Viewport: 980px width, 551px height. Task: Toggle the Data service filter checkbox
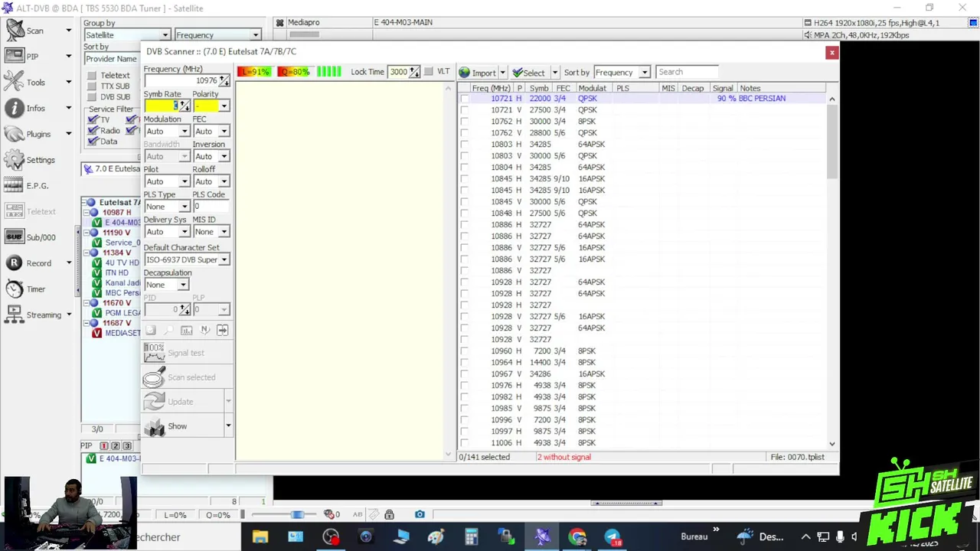pos(93,142)
